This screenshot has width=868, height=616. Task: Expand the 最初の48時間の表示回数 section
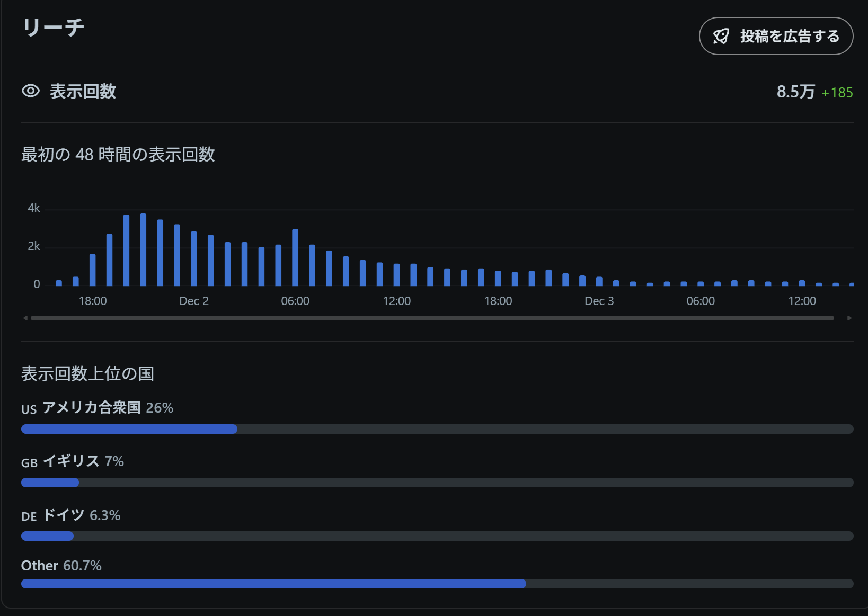tap(118, 155)
